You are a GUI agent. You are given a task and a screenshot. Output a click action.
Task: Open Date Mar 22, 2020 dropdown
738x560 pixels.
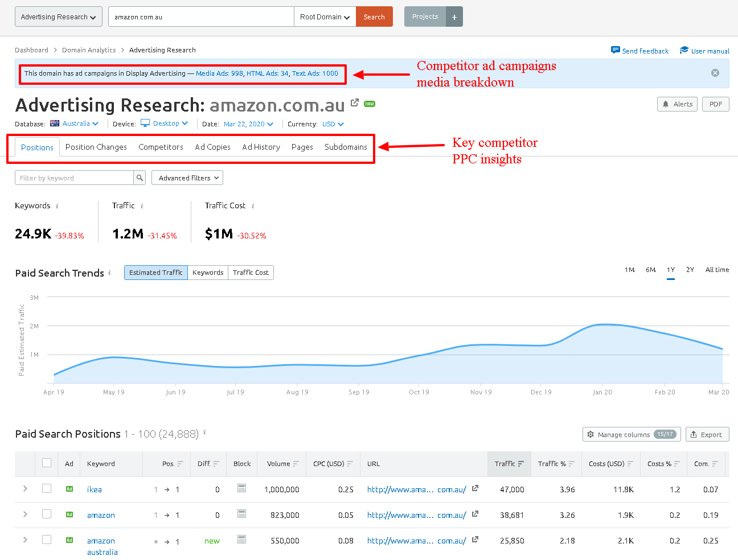pyautogui.click(x=248, y=123)
